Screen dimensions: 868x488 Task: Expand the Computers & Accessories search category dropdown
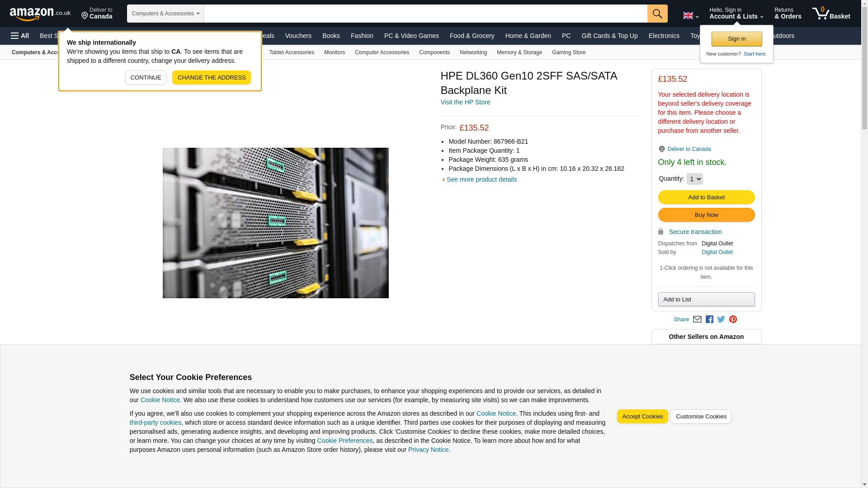(165, 14)
